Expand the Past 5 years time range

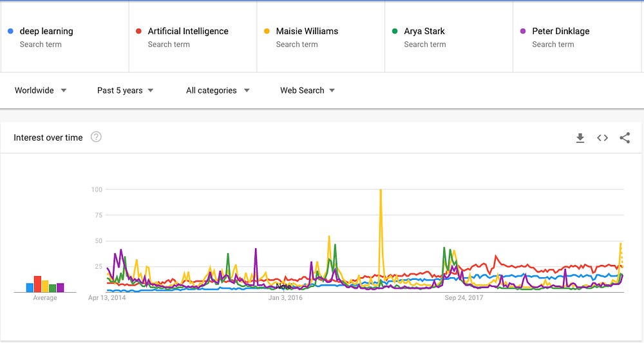click(125, 90)
